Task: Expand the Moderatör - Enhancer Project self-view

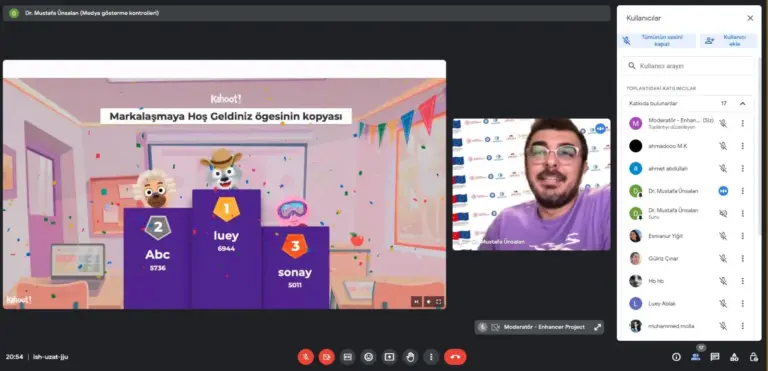Action: 597,327
